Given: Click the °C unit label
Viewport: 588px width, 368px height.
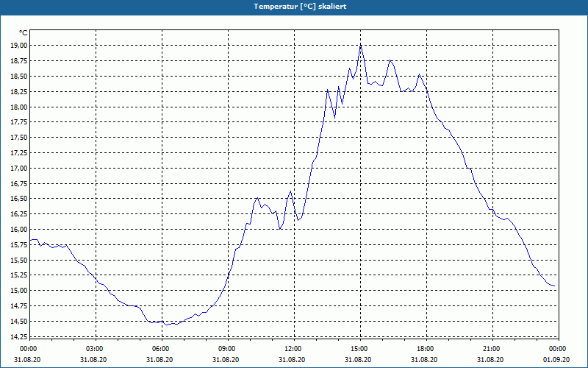Looking at the screenshot, I should point(24,33).
